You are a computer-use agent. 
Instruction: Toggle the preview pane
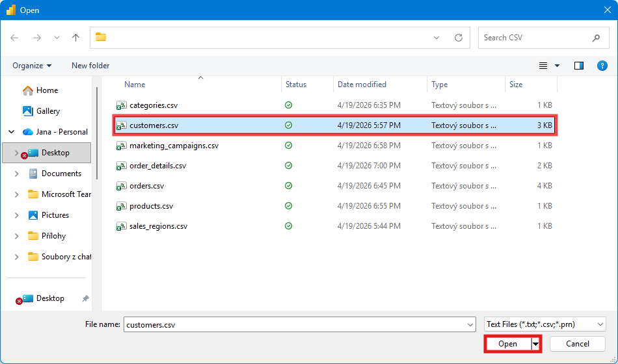click(578, 66)
